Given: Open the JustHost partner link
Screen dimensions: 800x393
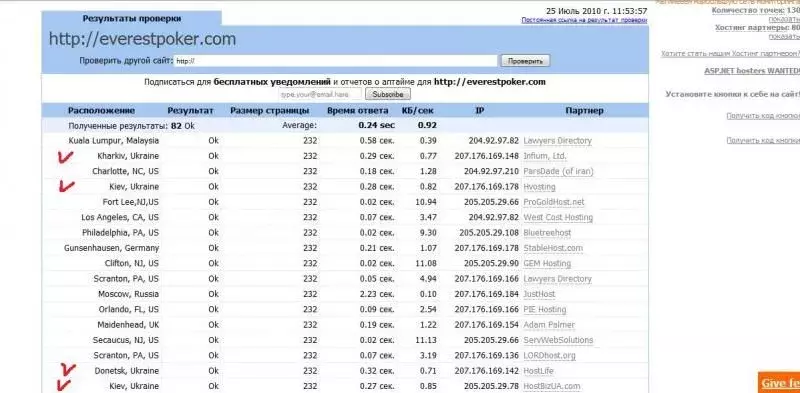Looking at the screenshot, I should [539, 294].
